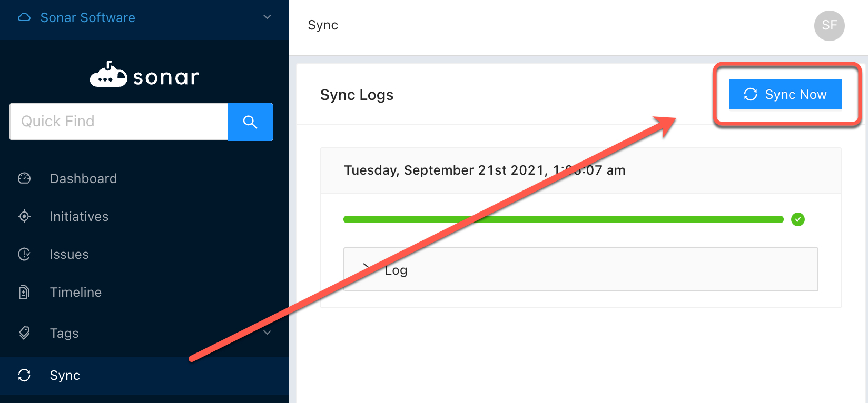Click the cloud icon beside Sonar Software
The width and height of the screenshot is (868, 403).
[24, 17]
